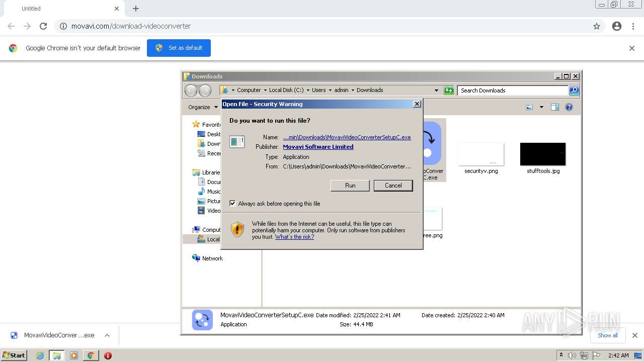The height and width of the screenshot is (362, 644).
Task: Launch Internet Explorer from taskbar
Action: point(40,355)
